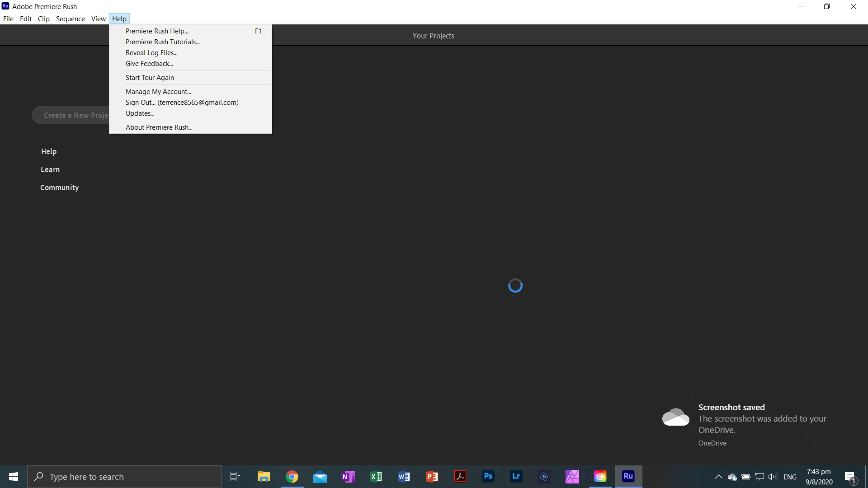Click the Windows search box

tap(124, 477)
